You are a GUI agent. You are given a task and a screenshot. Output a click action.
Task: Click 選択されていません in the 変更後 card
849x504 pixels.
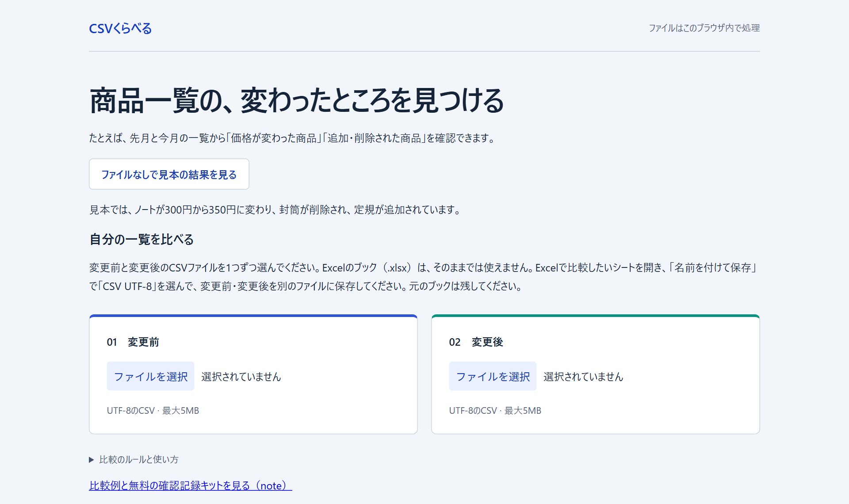click(x=583, y=377)
